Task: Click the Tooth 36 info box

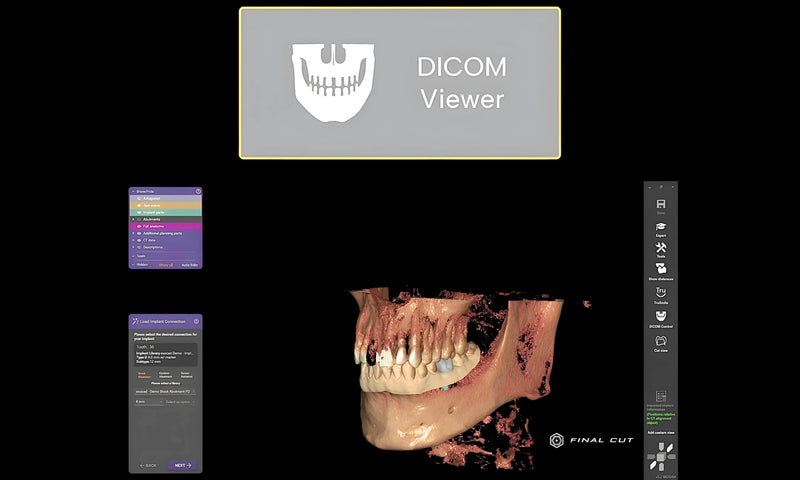Action: pos(165,355)
